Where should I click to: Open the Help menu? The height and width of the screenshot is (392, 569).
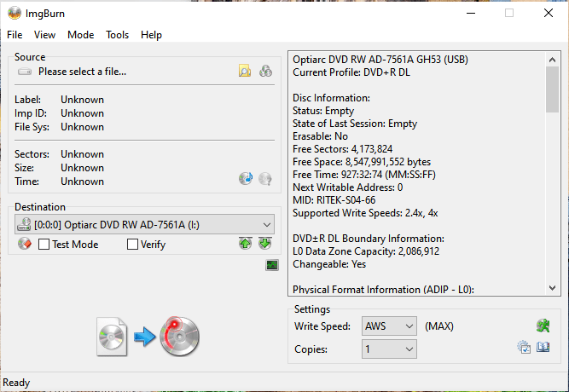click(151, 35)
